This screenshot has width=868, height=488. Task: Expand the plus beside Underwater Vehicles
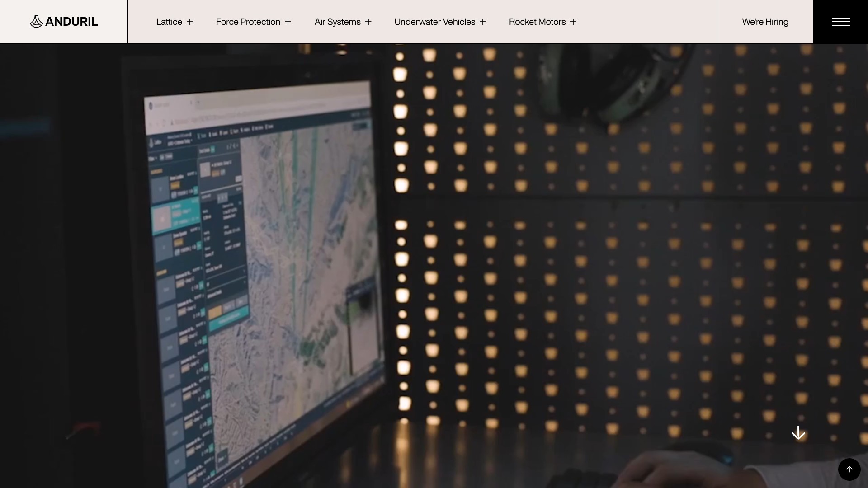click(x=483, y=22)
